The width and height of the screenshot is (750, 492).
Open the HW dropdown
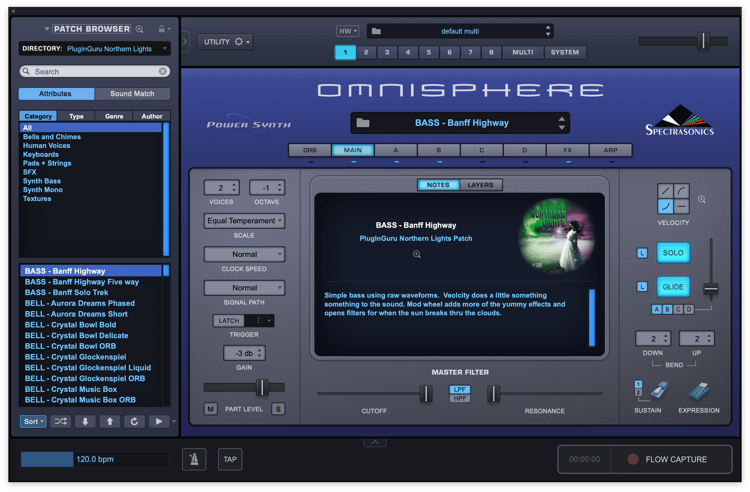click(x=347, y=31)
